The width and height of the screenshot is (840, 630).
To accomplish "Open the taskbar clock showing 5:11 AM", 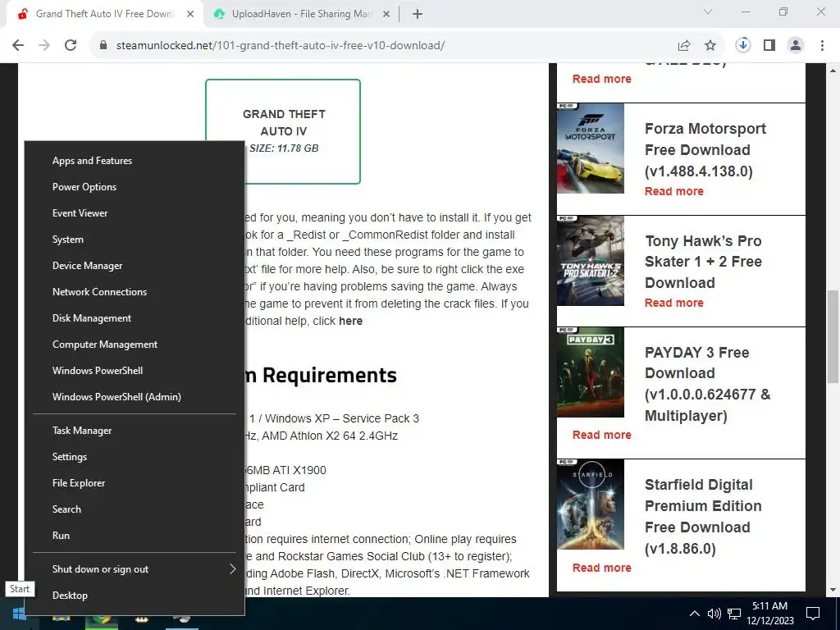I will (x=769, y=614).
